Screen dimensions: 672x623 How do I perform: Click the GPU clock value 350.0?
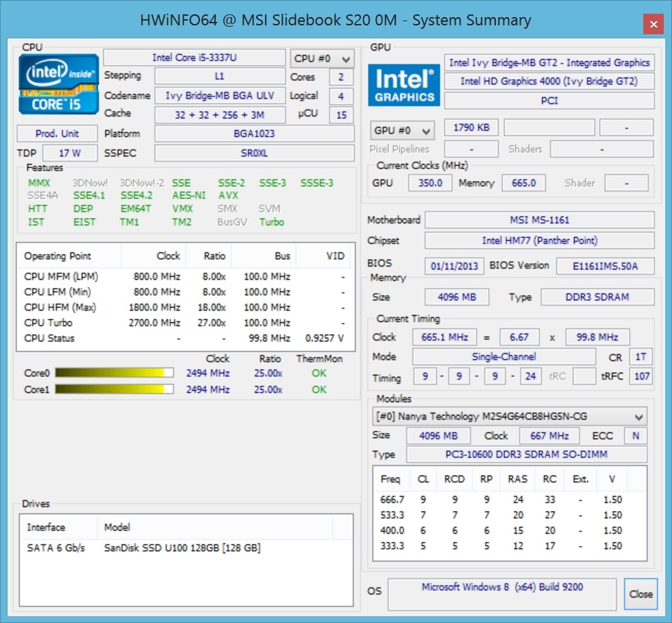(x=430, y=183)
